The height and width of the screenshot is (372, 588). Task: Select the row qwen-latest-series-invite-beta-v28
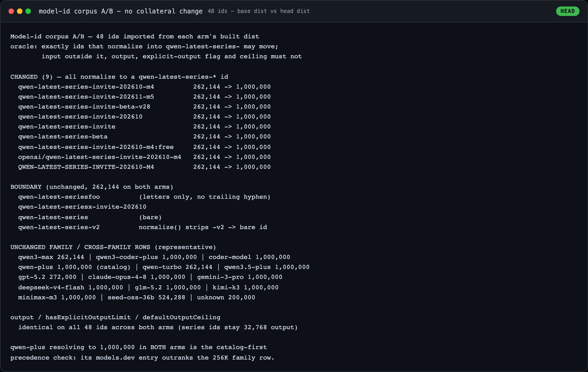[x=144, y=107]
